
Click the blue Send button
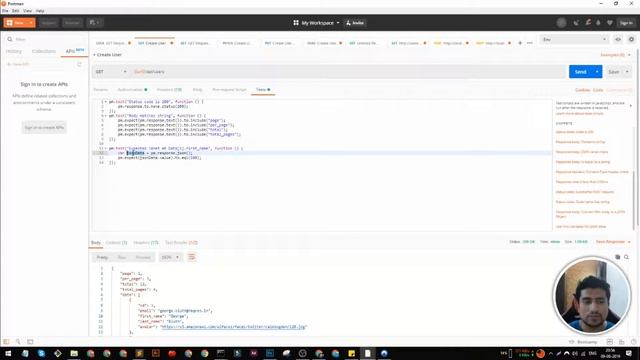[x=580, y=72]
